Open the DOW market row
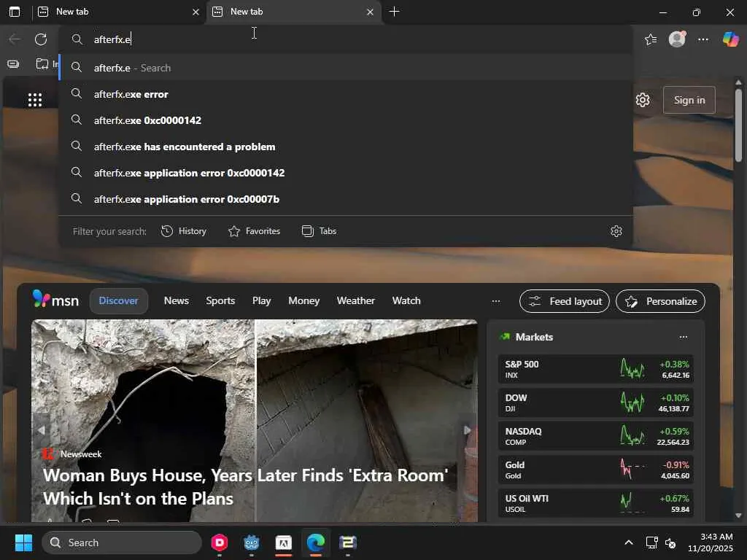 595,402
